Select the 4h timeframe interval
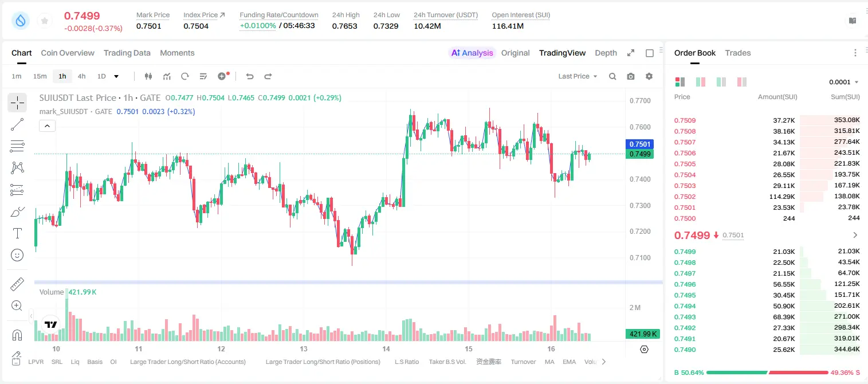Viewport: 868px width, 384px height. (x=81, y=76)
